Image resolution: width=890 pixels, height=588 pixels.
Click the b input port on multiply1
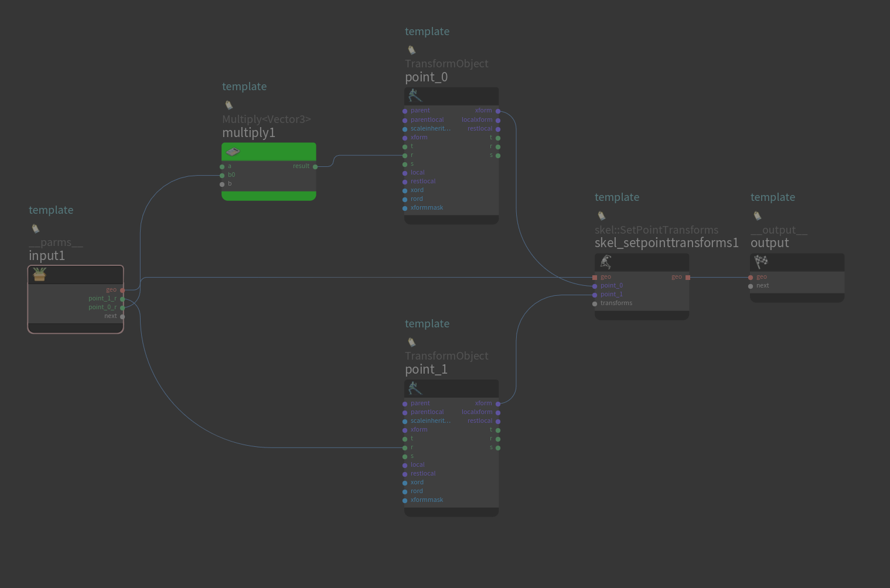(x=222, y=184)
